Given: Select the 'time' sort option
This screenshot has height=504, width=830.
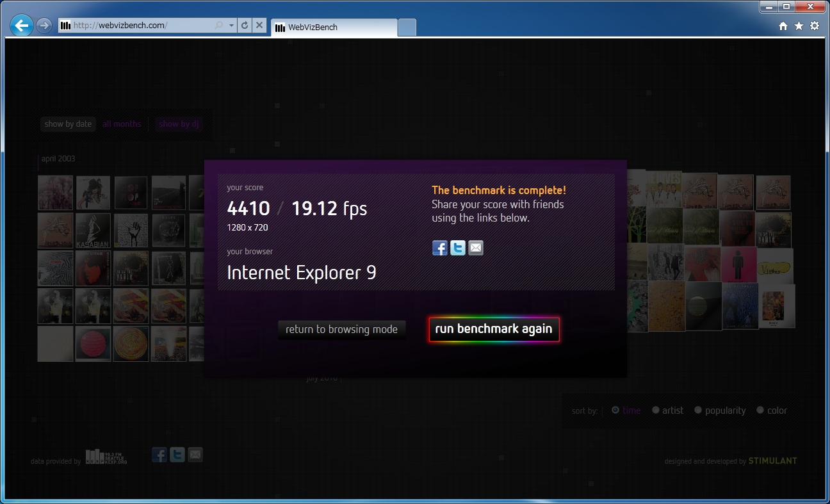Looking at the screenshot, I should [626, 411].
